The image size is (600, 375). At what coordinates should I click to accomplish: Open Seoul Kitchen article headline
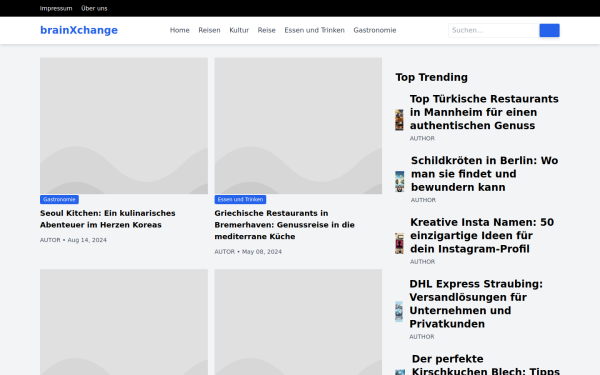tap(108, 219)
